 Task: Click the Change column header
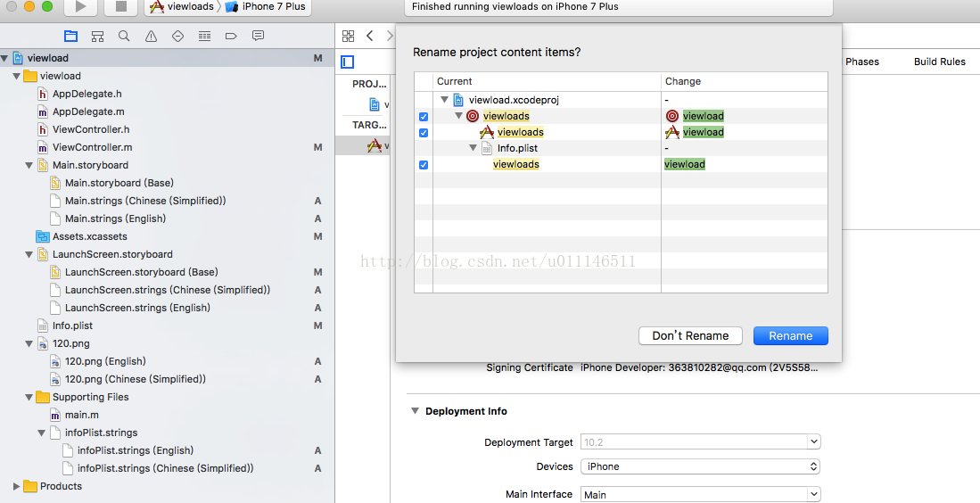(745, 81)
